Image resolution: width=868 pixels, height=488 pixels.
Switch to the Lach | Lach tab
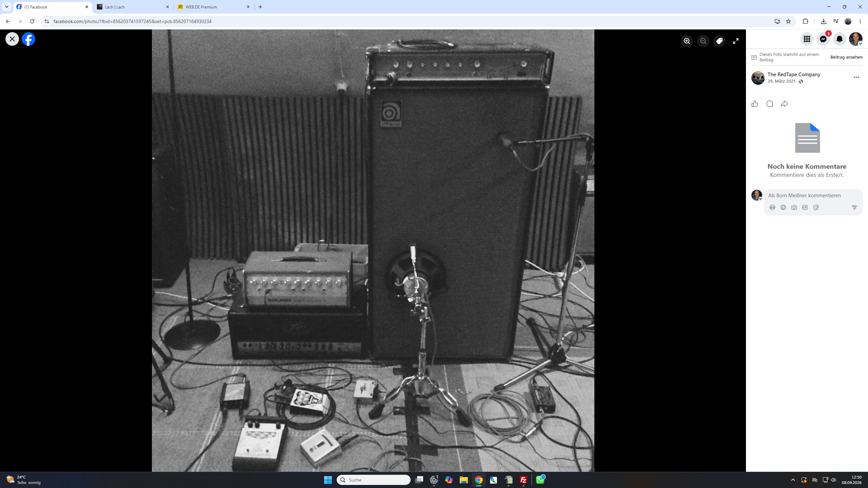point(134,7)
